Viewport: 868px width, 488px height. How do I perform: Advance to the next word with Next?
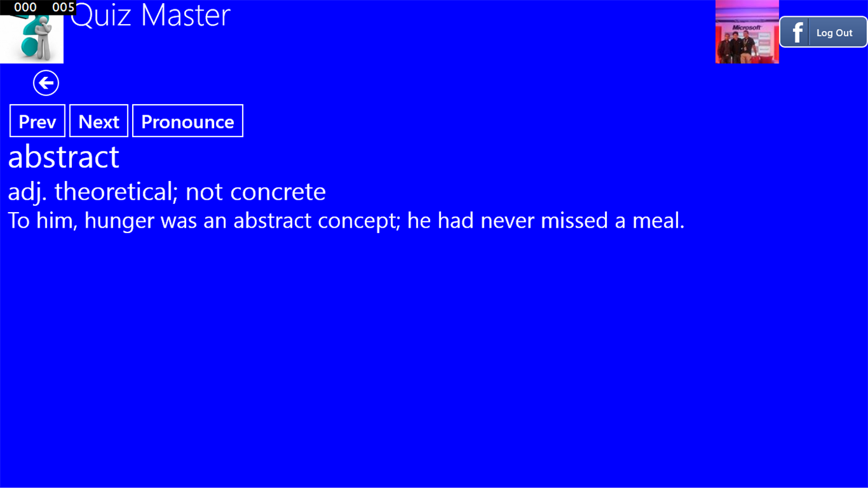[x=98, y=120]
